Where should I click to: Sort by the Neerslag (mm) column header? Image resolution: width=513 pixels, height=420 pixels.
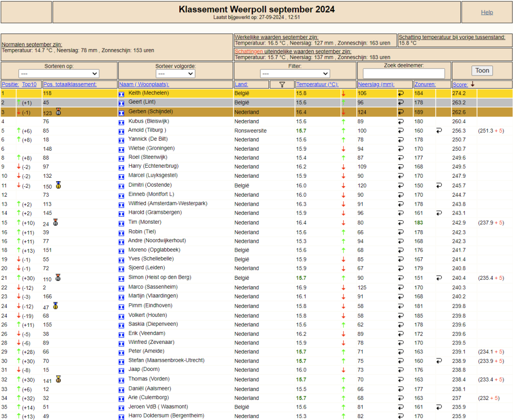(376, 84)
